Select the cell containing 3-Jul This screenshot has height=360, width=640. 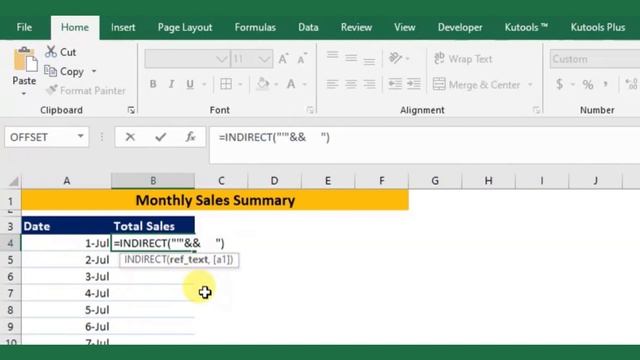66,277
